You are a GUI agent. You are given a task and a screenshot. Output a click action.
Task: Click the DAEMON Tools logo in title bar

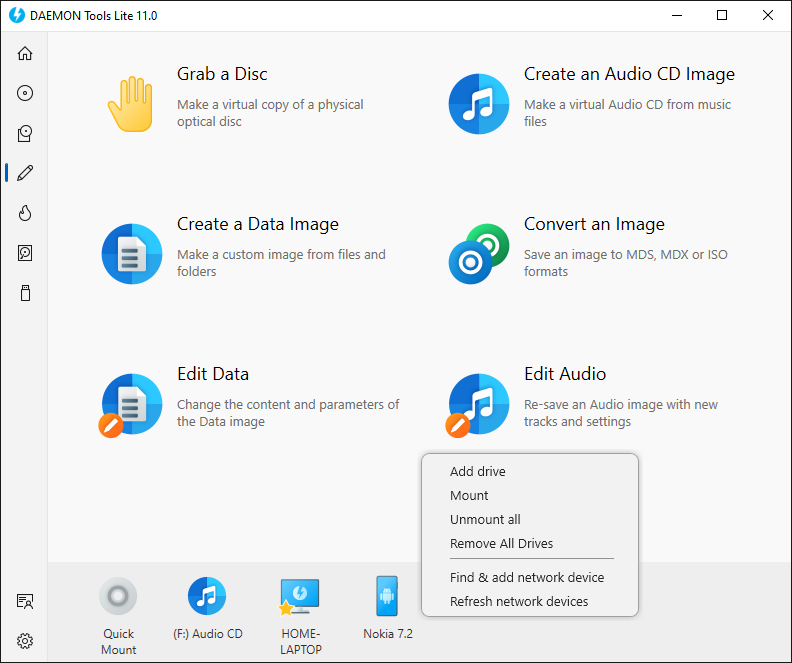[17, 15]
